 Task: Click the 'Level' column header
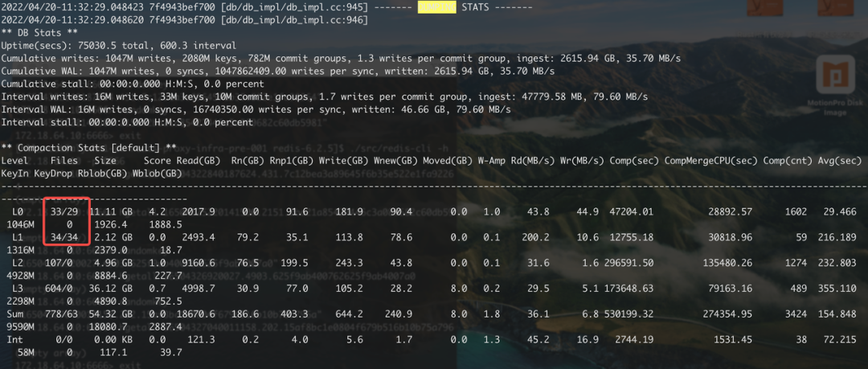pyautogui.click(x=15, y=161)
